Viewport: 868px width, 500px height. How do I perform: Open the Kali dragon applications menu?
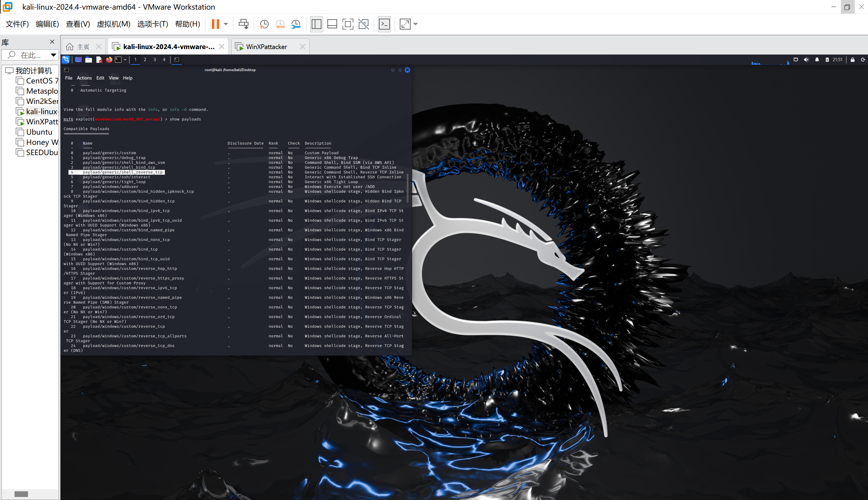click(x=66, y=60)
